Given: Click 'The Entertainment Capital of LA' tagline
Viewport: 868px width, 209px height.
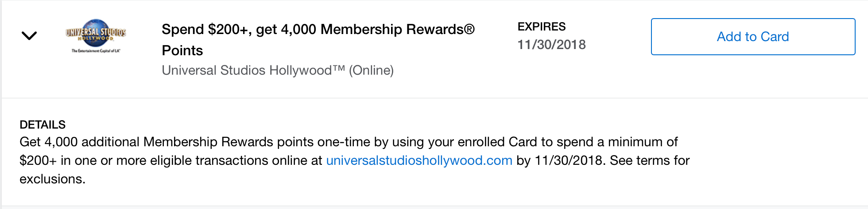Looking at the screenshot, I should 96,51.
